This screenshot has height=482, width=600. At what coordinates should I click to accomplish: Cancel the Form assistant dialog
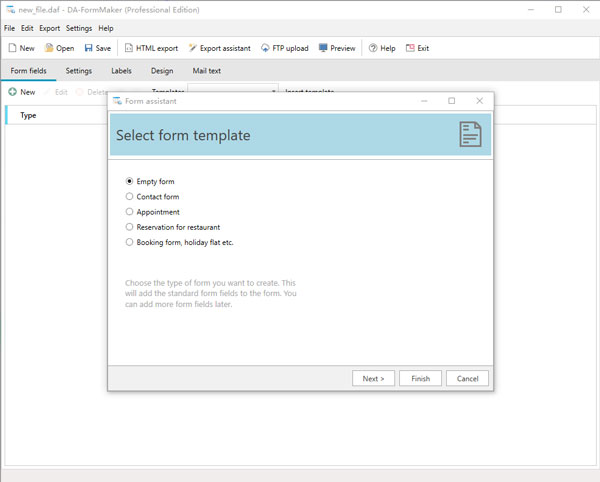467,378
